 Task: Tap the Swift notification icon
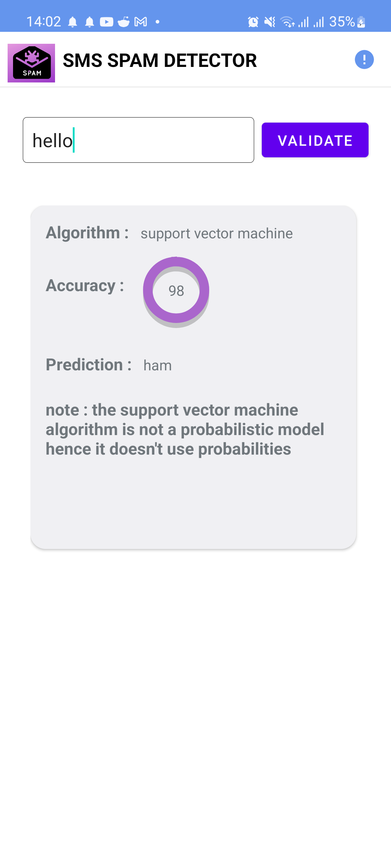click(x=124, y=22)
